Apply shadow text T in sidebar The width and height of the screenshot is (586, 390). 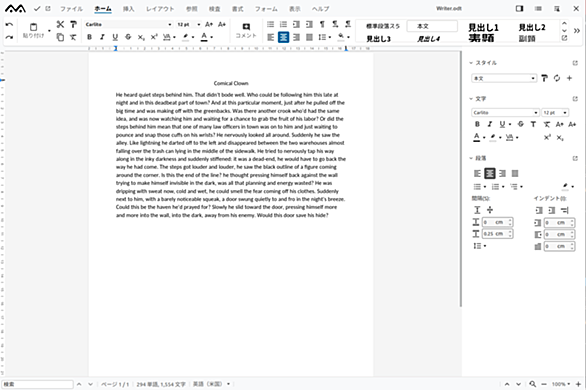533,124
